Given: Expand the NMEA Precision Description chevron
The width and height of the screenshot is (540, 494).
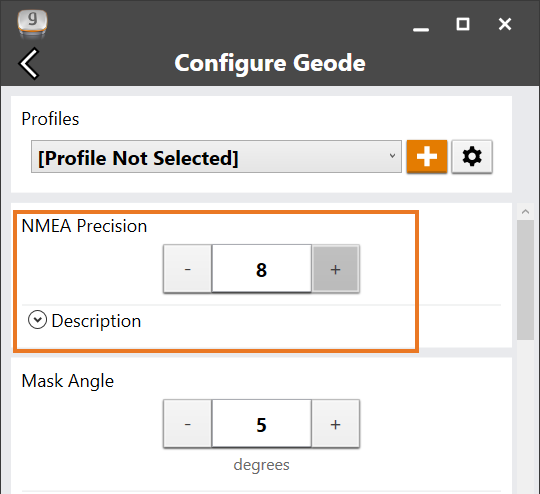Looking at the screenshot, I should 37,320.
